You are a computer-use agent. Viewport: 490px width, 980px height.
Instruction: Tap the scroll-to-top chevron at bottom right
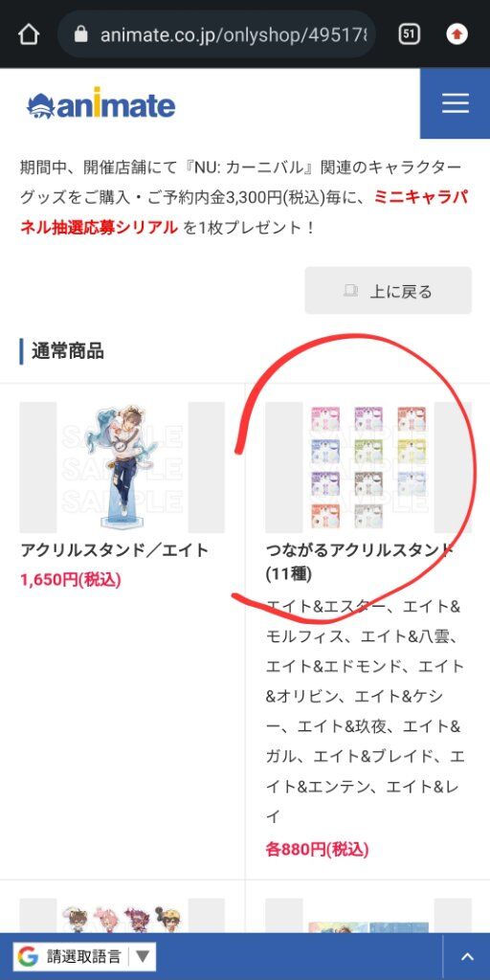click(467, 956)
